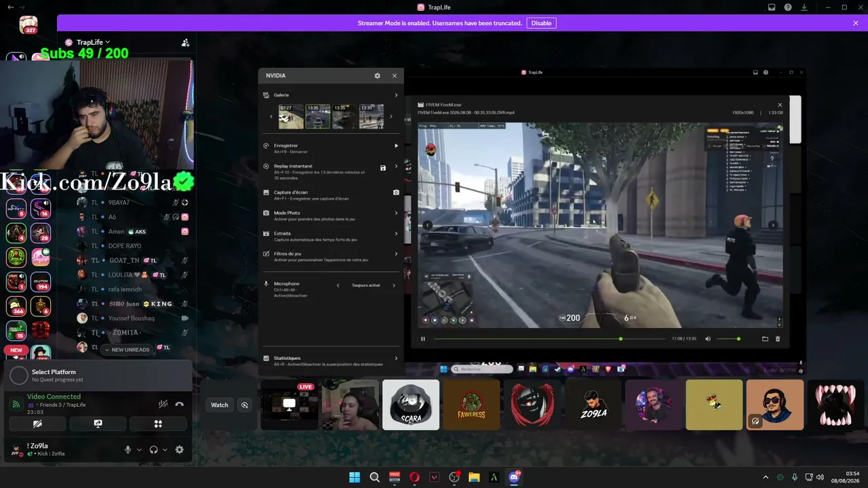868x488 pixels.
Task: Expand Mode Photo options
Action: point(396,213)
